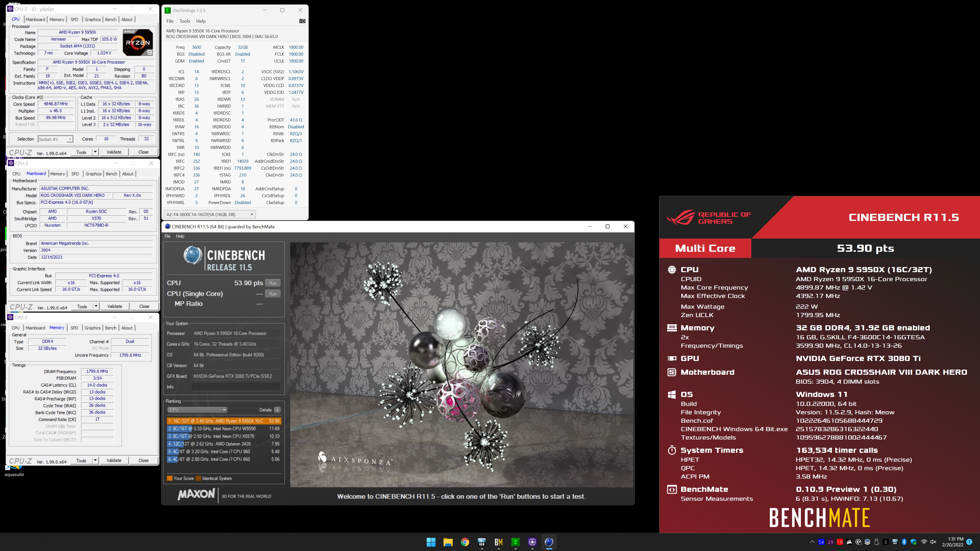Expand Tools arrow in CPU-Z Memory window
The height and width of the screenshot is (551, 980).
(x=95, y=460)
